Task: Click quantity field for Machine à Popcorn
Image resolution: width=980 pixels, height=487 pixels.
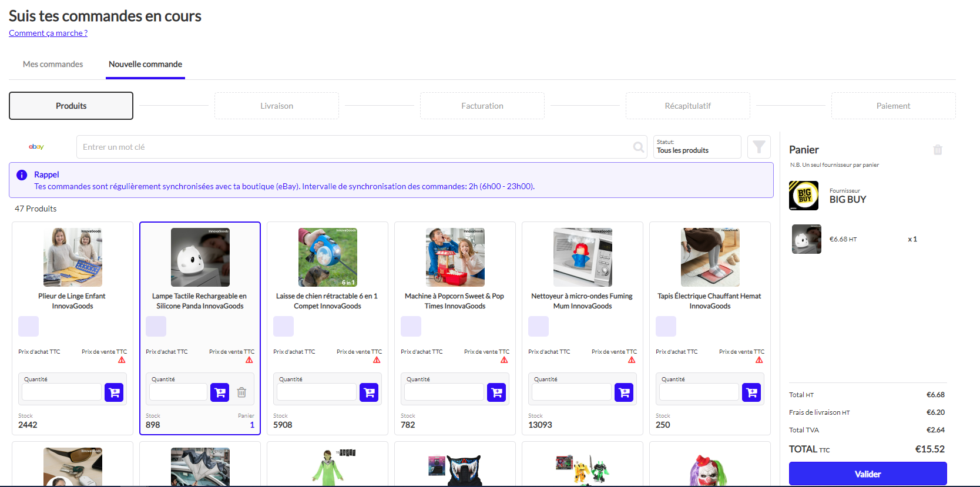Action: [444, 392]
